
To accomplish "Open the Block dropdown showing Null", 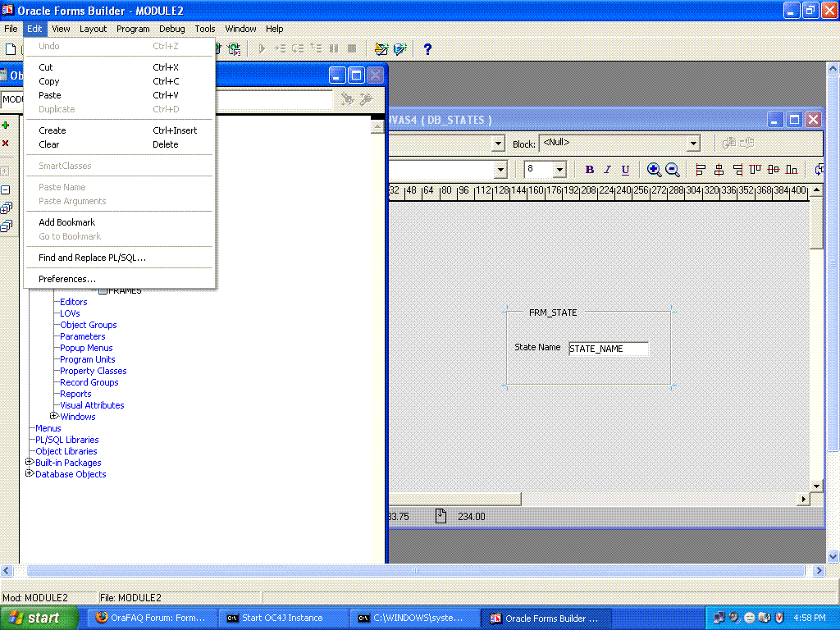I will point(693,144).
